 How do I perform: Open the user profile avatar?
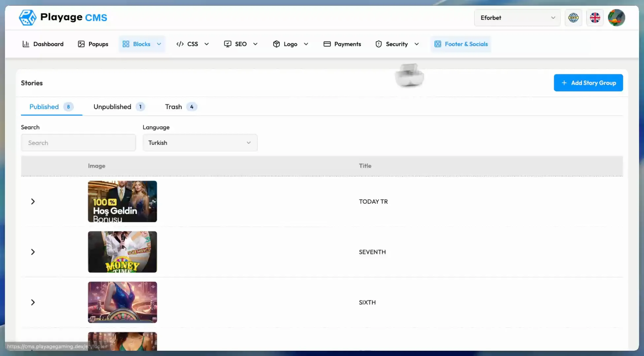[x=616, y=18]
